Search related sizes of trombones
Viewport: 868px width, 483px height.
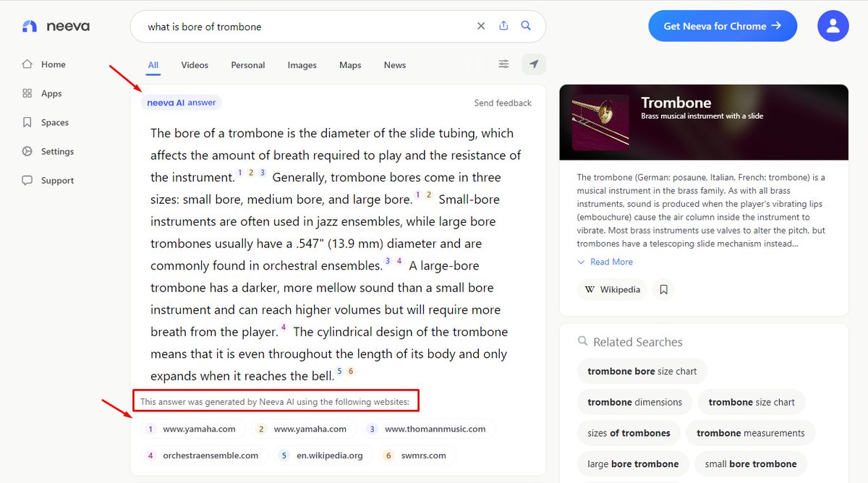click(x=629, y=433)
